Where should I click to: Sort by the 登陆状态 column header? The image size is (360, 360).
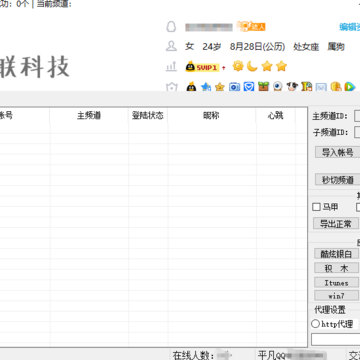148,116
